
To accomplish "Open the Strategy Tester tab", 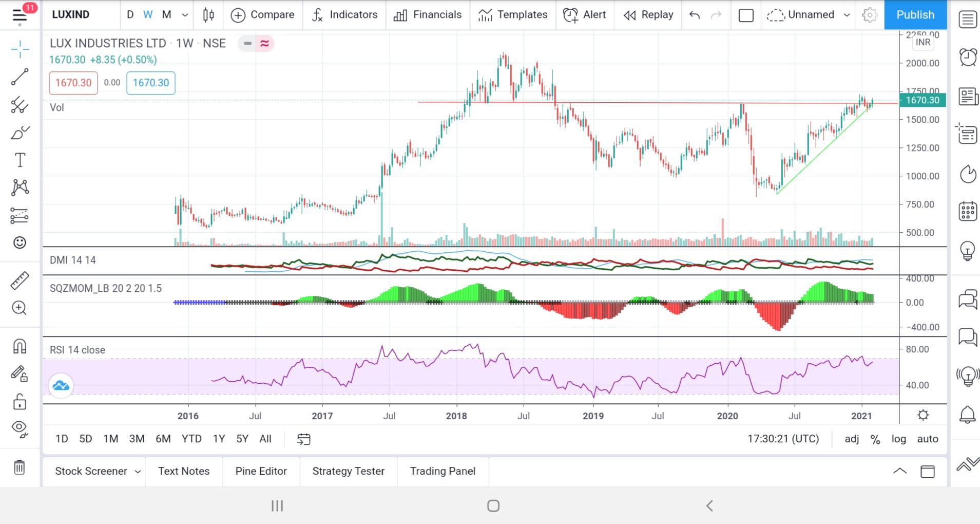I will [x=348, y=471].
